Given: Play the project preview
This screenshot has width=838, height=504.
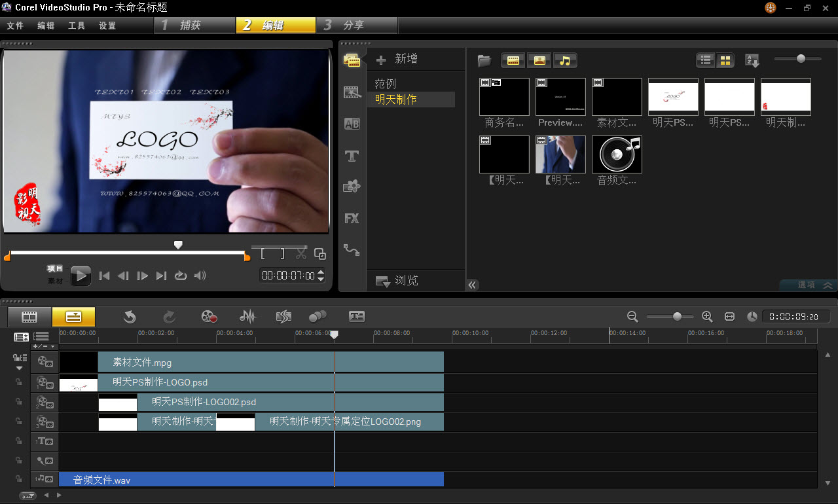Looking at the screenshot, I should (81, 276).
